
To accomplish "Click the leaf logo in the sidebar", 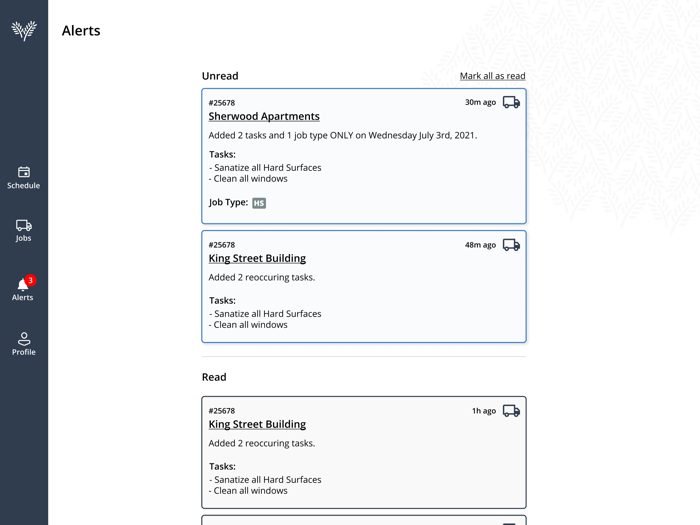I will (x=24, y=30).
